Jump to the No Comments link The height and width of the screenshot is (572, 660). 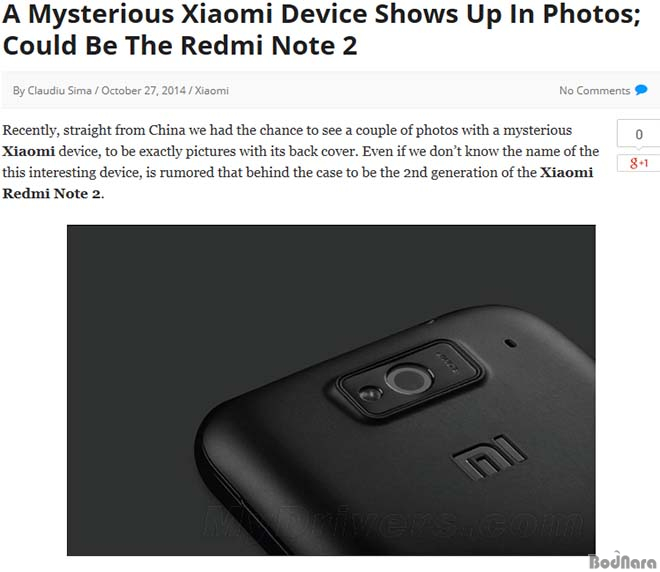594,90
